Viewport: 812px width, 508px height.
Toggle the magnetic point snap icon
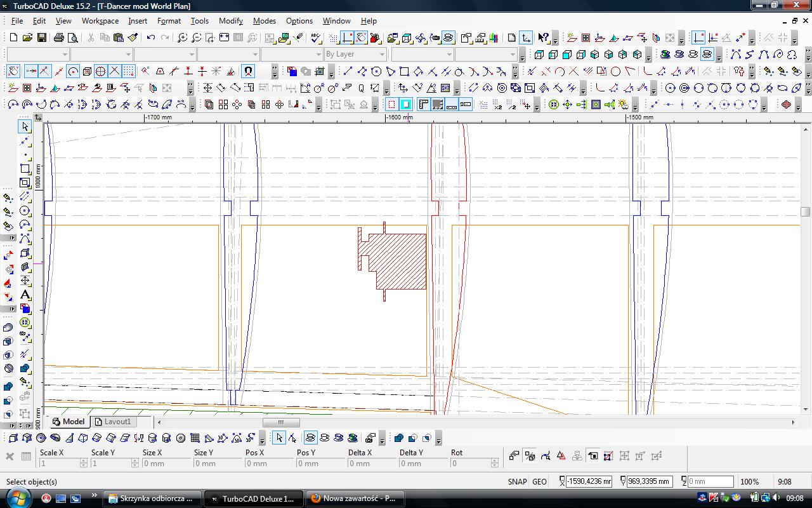point(248,71)
